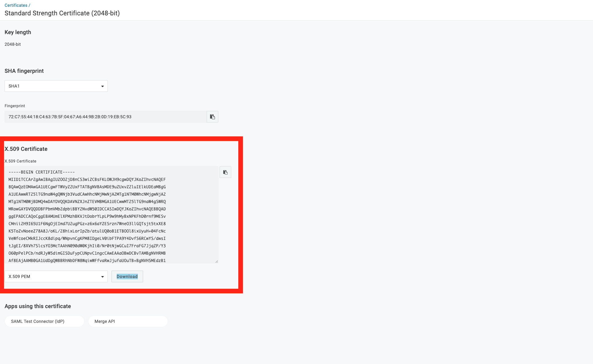The width and height of the screenshot is (593, 364).
Task: Click the BEGIN CERTIFICATE line
Action: 42,172
